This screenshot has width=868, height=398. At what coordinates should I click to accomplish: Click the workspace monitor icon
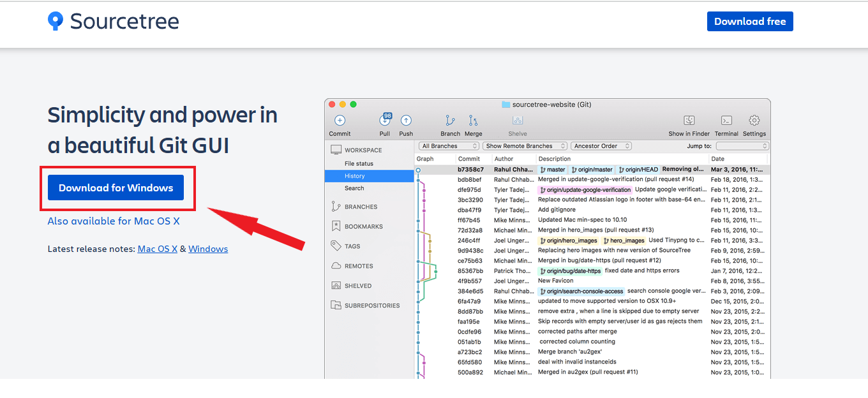click(336, 150)
